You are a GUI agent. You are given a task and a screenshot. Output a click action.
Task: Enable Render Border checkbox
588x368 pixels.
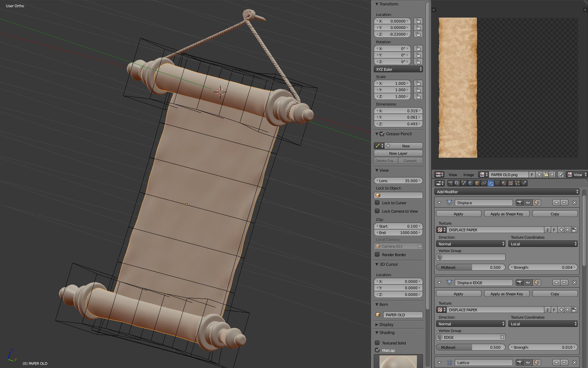pyautogui.click(x=377, y=255)
